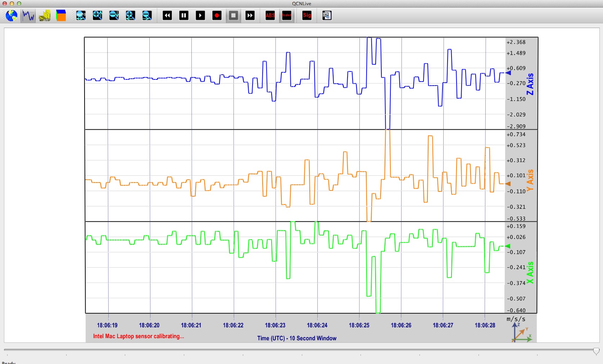Zoom in on the vertical scale
Viewport: 603px width, 364px height.
[98, 15]
